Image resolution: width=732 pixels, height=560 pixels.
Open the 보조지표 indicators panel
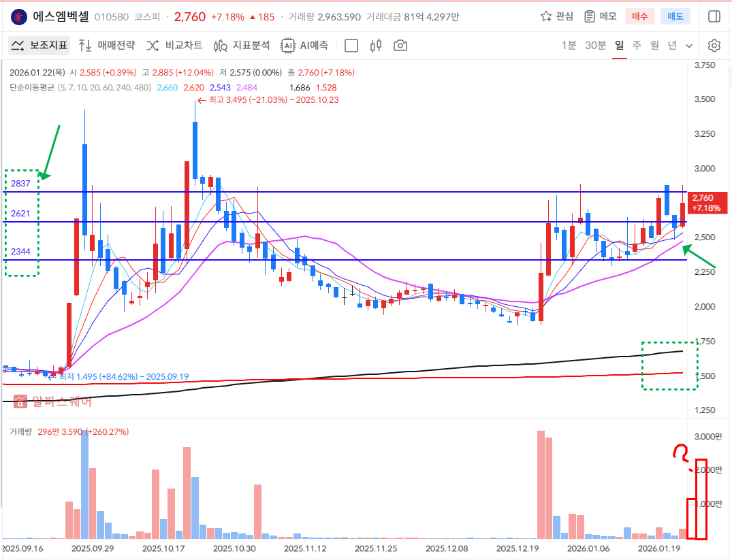point(39,46)
